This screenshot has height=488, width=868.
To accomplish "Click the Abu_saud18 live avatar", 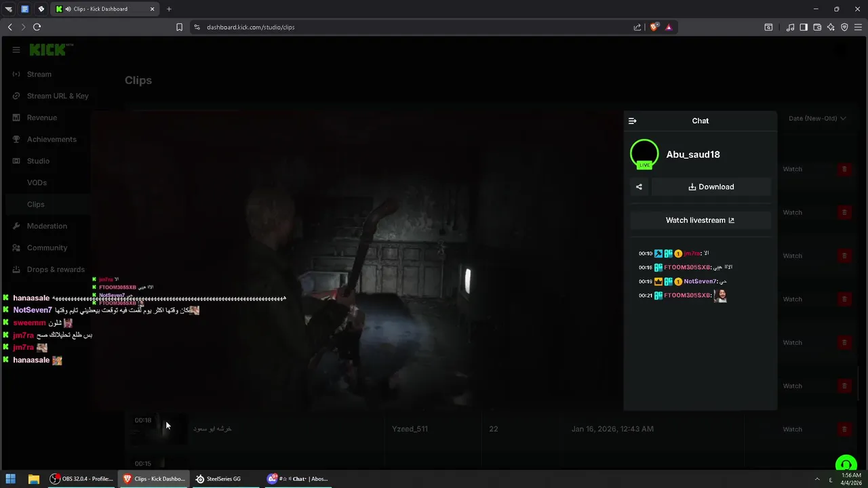I will (644, 154).
